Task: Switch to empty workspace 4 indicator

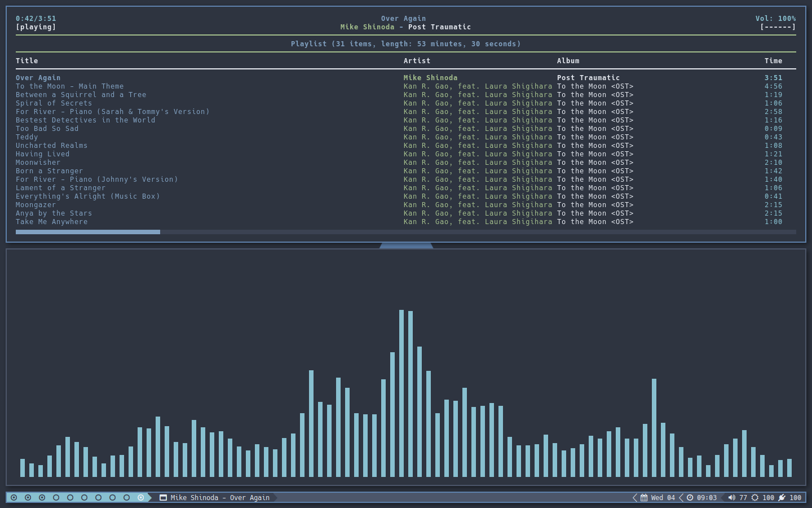Action: coord(56,498)
